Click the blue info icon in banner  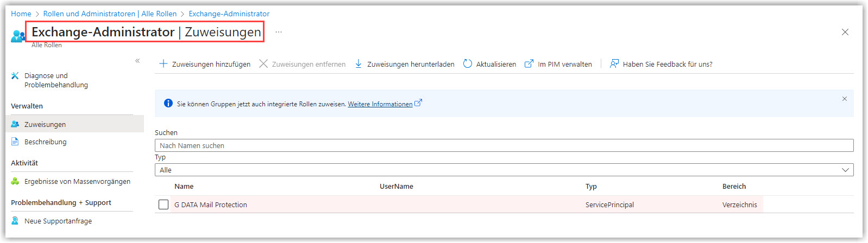click(x=168, y=103)
